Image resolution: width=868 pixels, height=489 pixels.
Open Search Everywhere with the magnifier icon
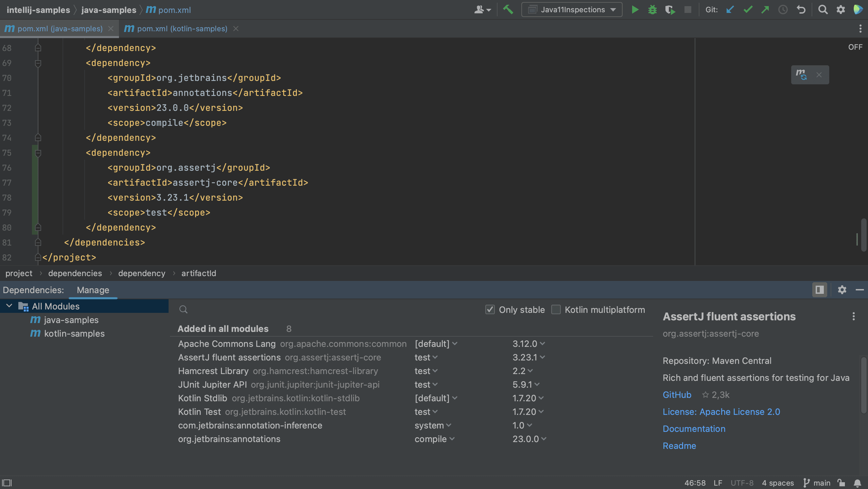(x=823, y=10)
